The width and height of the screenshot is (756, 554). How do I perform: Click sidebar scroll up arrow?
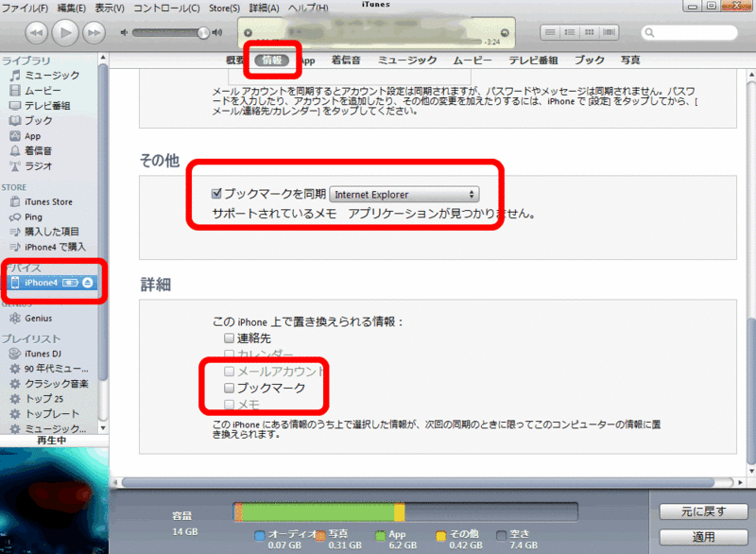103,58
